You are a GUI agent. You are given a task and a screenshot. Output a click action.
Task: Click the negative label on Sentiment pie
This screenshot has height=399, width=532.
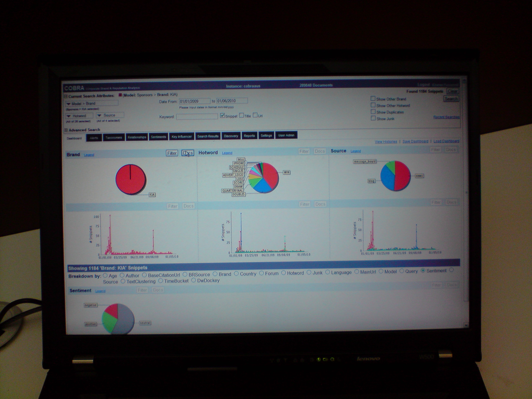(91, 305)
